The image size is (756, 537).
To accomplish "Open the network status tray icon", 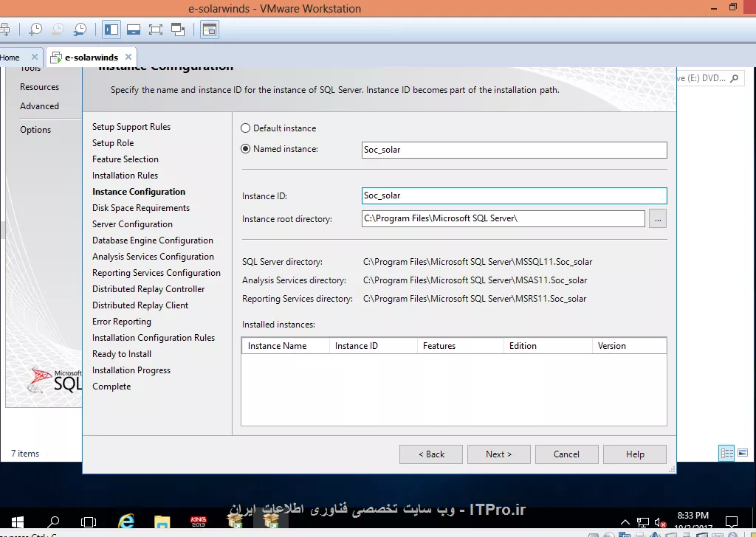I will [643, 522].
